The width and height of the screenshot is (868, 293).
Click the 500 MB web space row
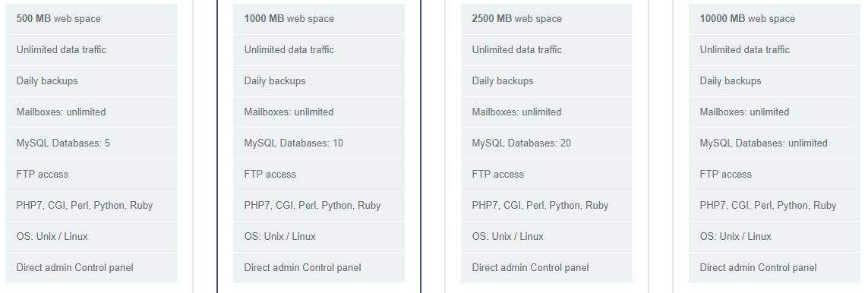pos(91,19)
